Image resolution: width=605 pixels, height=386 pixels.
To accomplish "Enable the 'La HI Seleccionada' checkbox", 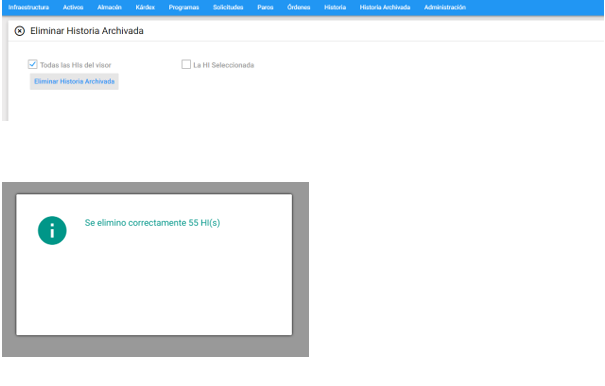I will click(186, 64).
